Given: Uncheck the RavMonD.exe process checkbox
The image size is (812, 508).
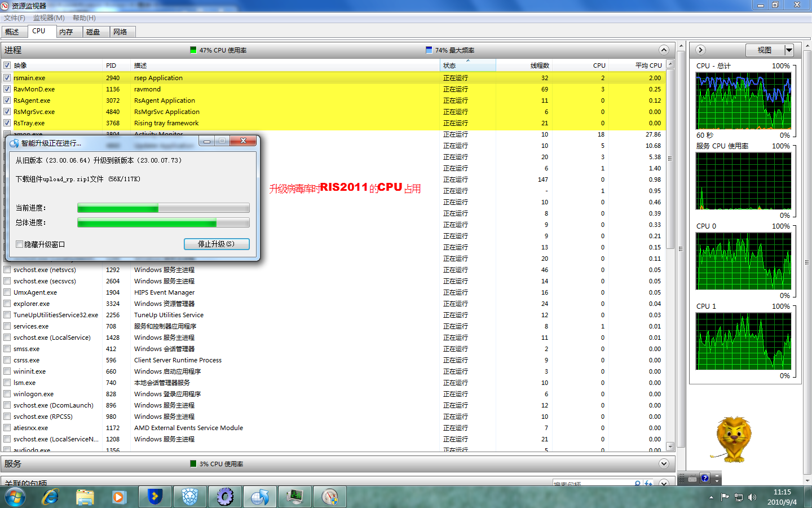Looking at the screenshot, I should click(x=7, y=89).
